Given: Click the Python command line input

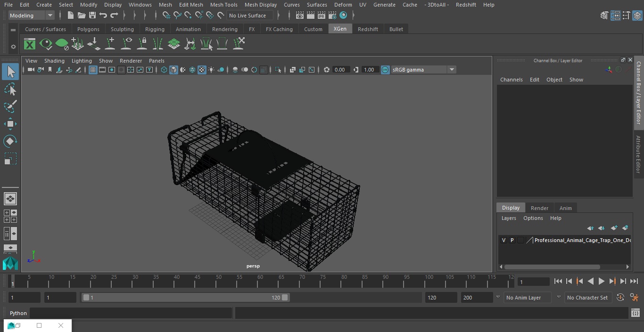Looking at the screenshot, I should (x=131, y=313).
